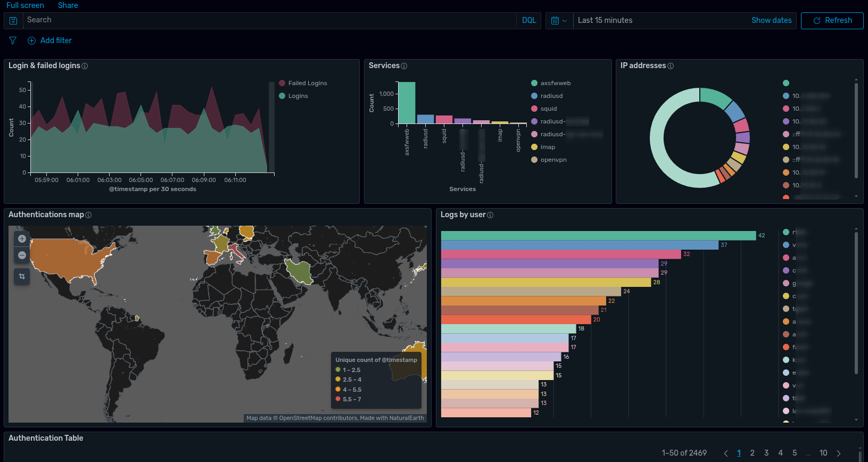The image size is (868, 462).
Task: Toggle Failed Logins legend series
Action: 303,83
